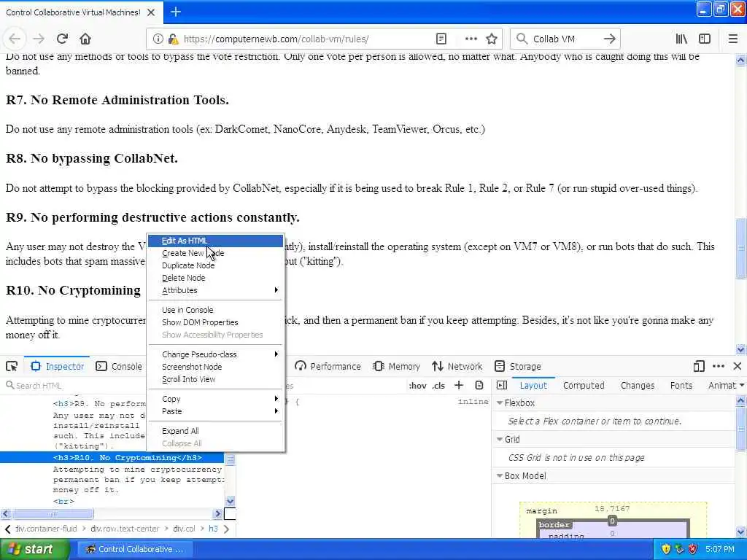Viewport: 747px width, 560px height.
Task: Expand the Copy submenu
Action: point(215,399)
